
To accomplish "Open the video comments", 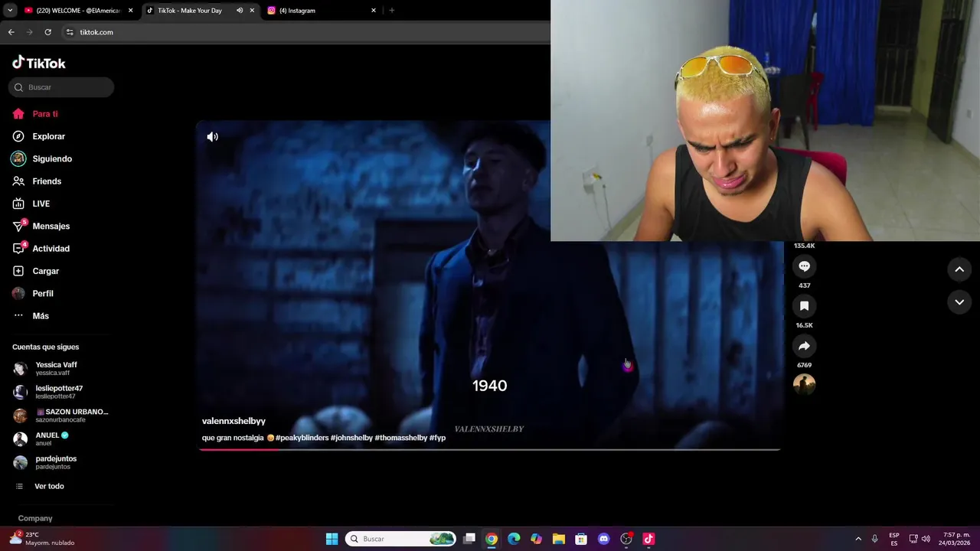I will point(804,266).
